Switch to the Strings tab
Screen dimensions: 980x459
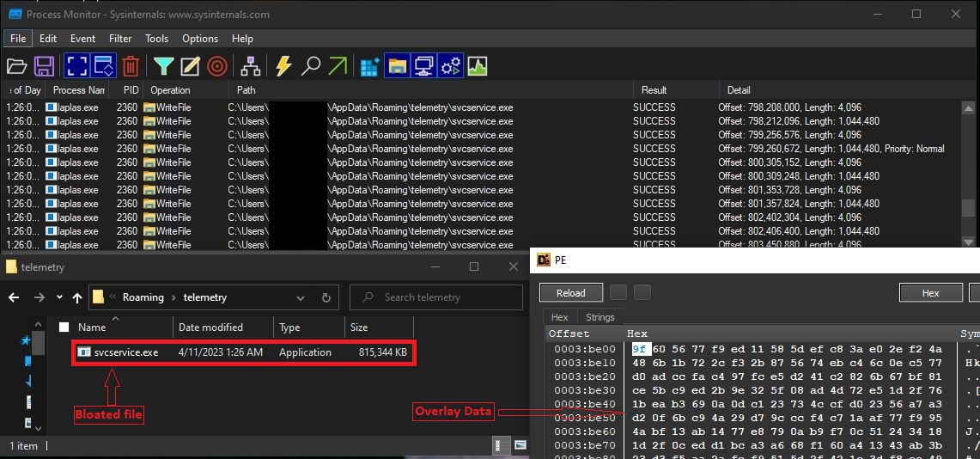[x=600, y=317]
